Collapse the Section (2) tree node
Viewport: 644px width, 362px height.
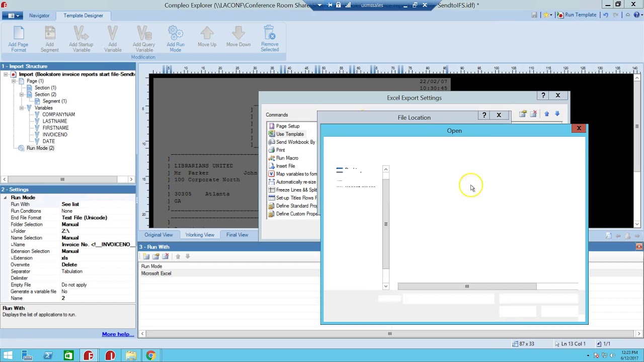point(22,95)
